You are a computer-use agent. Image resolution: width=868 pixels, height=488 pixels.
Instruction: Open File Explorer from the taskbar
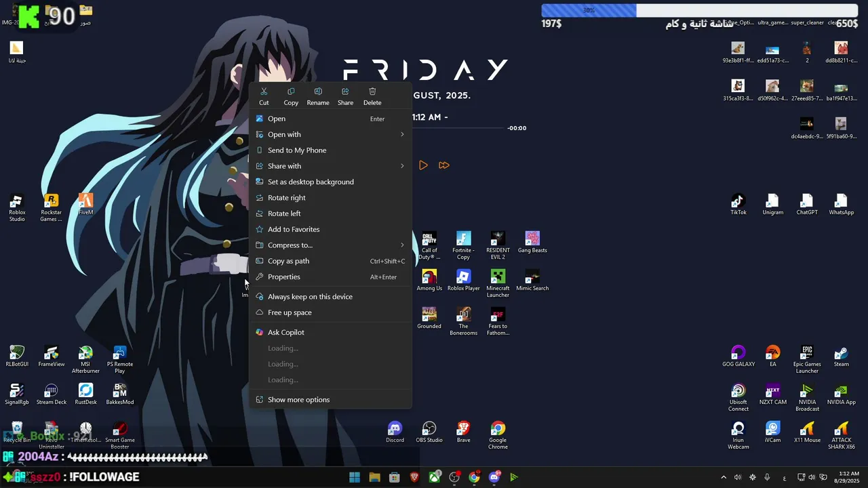click(374, 477)
